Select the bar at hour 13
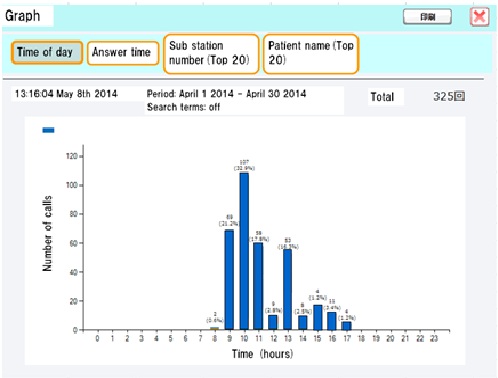 click(287, 289)
